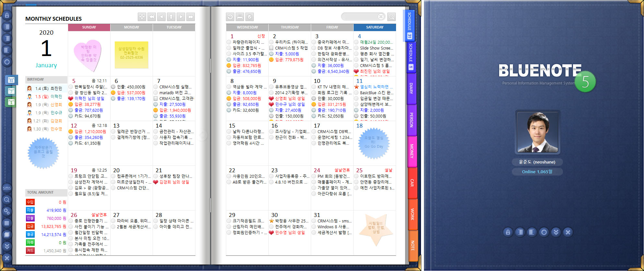This screenshot has width=644, height=271.
Task: Go to next month with right arrow
Action: 181,17
